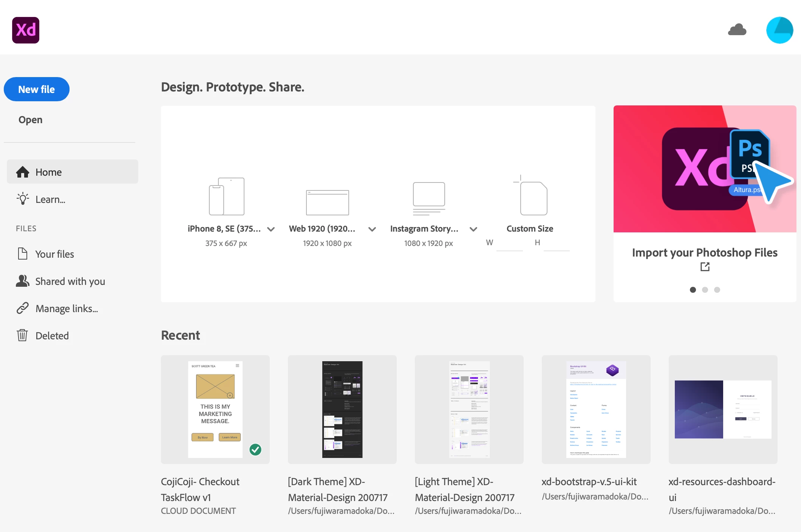Go to Your files in sidebar
This screenshot has width=801, height=532.
click(54, 254)
